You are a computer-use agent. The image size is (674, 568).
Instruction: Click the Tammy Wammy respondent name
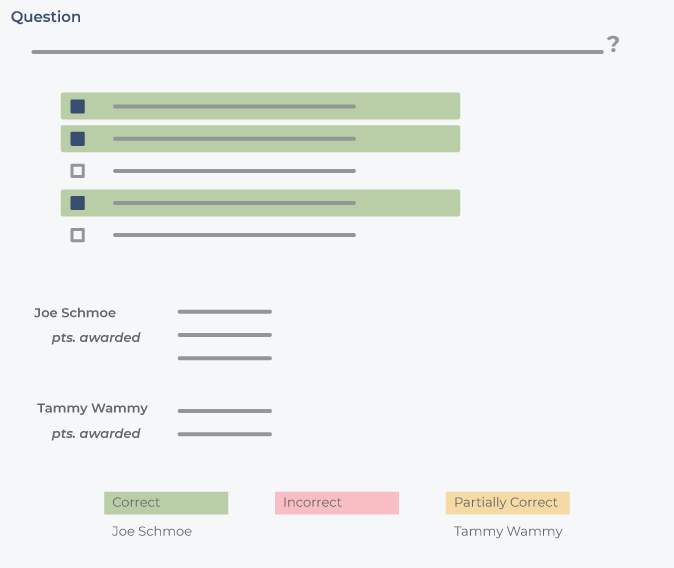click(x=92, y=408)
